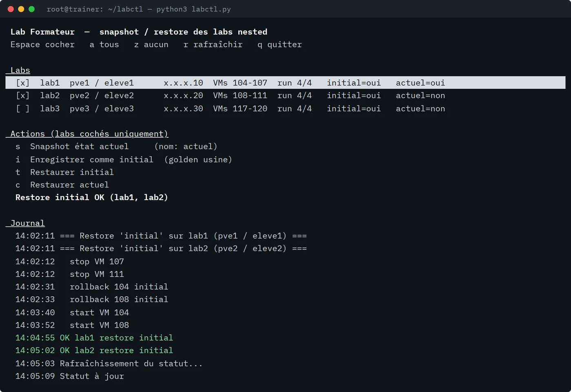Click the 'q quitter' quit shortcut
The width and height of the screenshot is (571, 392).
[280, 44]
